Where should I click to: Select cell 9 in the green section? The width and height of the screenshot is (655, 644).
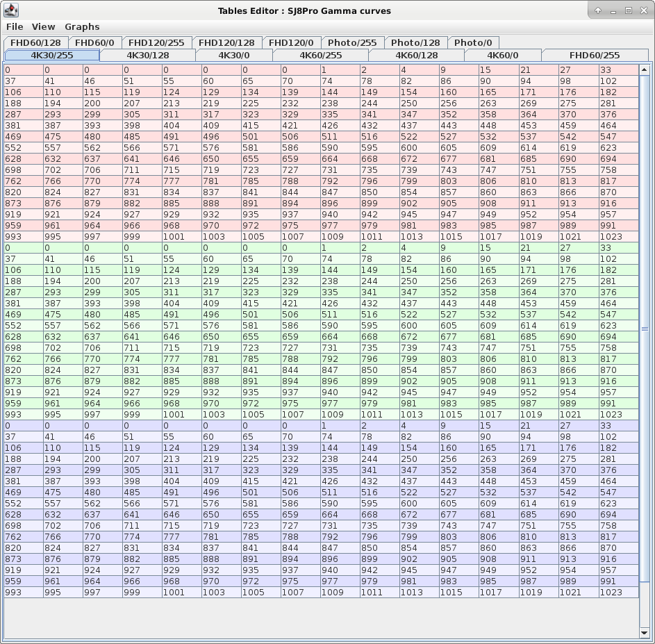(x=459, y=248)
